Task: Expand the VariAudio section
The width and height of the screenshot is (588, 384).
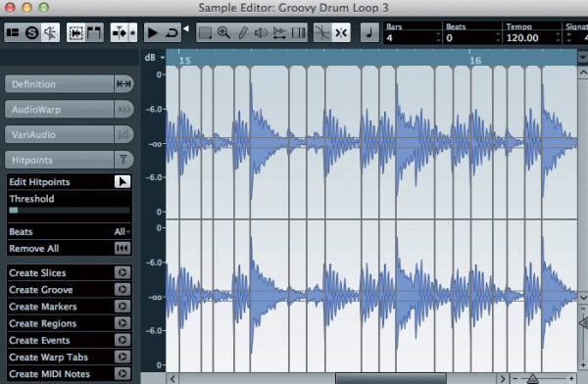Action: [x=59, y=134]
